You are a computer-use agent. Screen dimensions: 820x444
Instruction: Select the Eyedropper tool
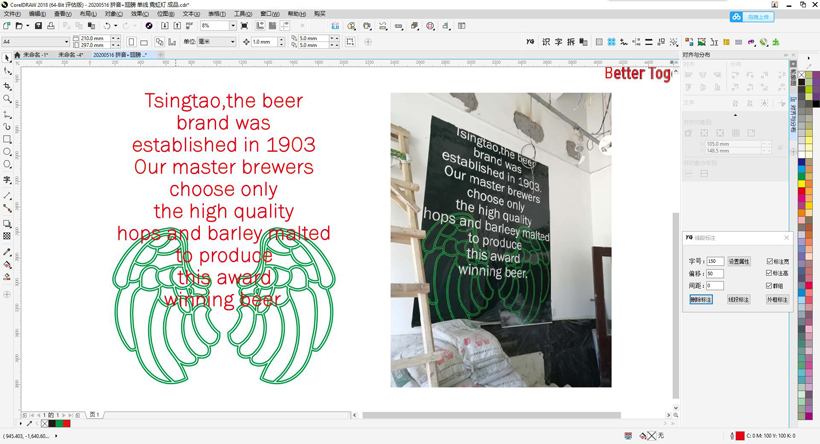point(7,252)
